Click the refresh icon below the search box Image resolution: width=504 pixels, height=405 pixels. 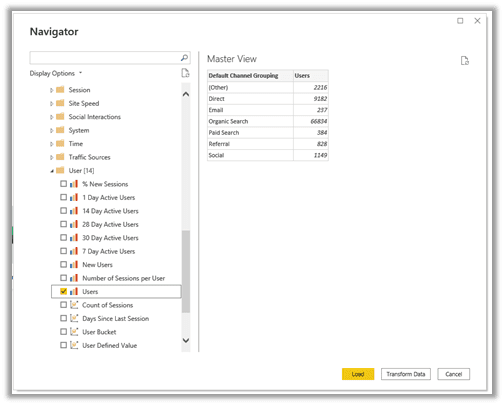185,73
